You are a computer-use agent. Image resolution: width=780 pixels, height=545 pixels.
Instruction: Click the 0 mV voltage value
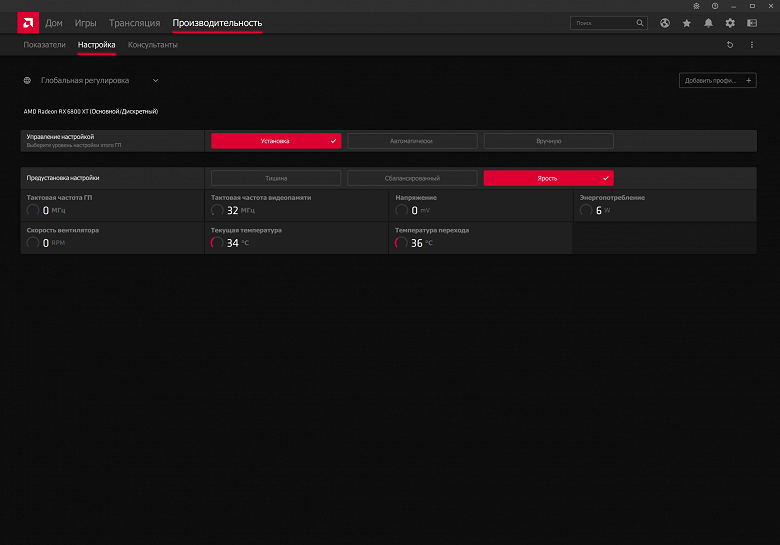coord(420,210)
